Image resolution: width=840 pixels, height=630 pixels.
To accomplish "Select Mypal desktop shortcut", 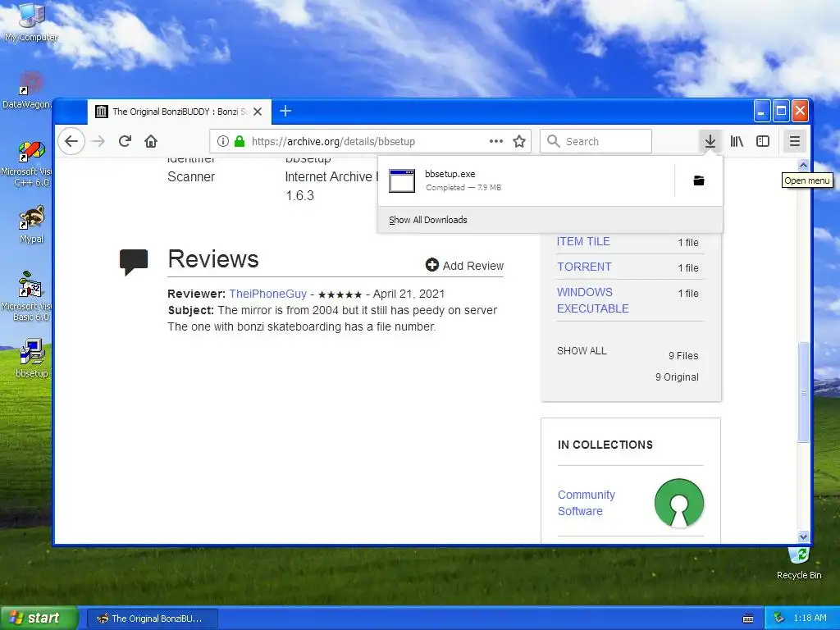I will click(x=31, y=225).
